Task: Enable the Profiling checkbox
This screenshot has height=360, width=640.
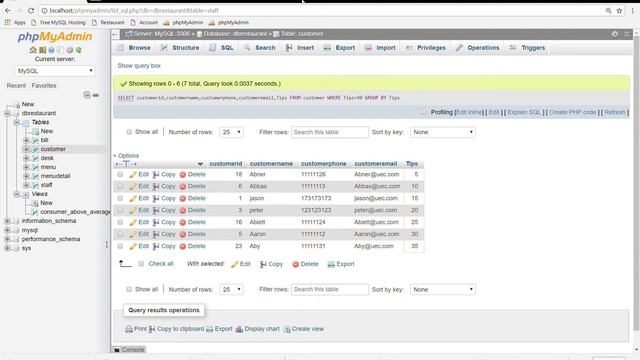Action: click(x=423, y=112)
